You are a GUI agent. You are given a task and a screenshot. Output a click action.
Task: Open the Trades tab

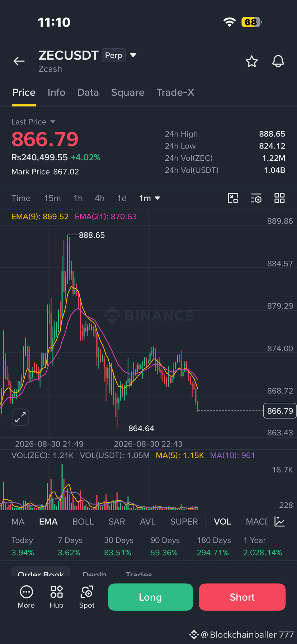point(139,573)
